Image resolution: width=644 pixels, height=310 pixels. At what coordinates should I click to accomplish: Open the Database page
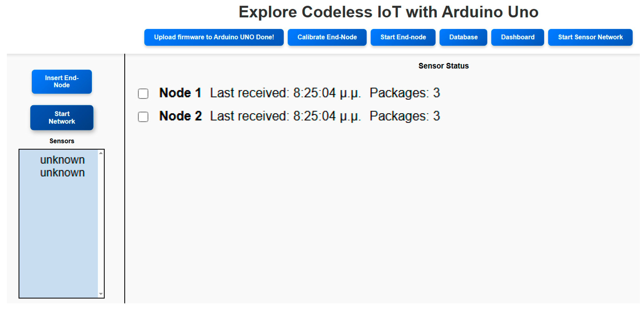(x=463, y=37)
